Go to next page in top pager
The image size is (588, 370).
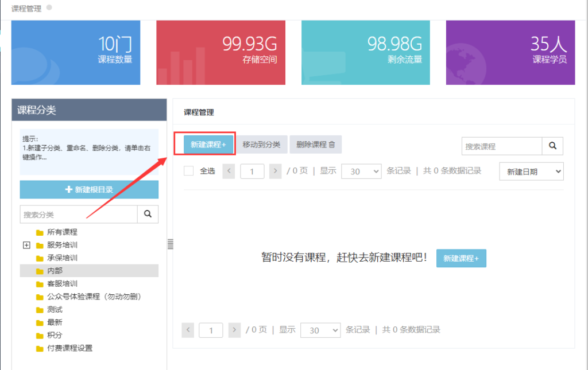tap(275, 171)
